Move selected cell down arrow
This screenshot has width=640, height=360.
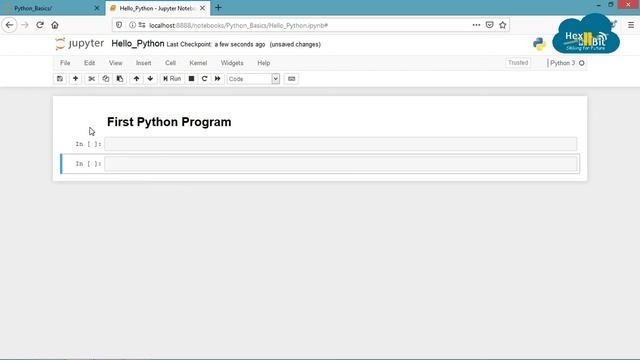coord(150,79)
